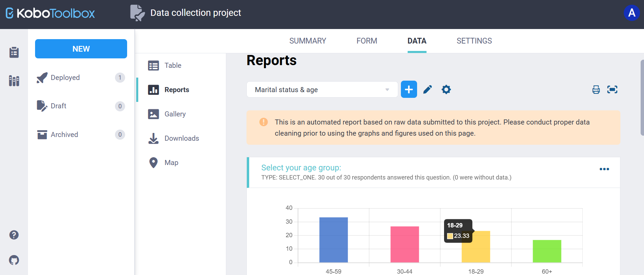Click the blue plus button to add report
The height and width of the screenshot is (275, 644).
pyautogui.click(x=409, y=89)
